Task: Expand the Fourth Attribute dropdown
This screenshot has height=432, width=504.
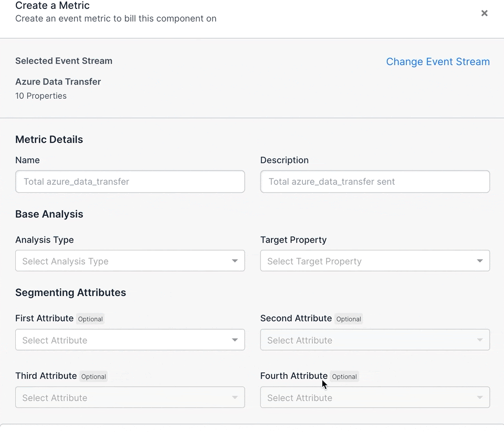Action: (375, 397)
